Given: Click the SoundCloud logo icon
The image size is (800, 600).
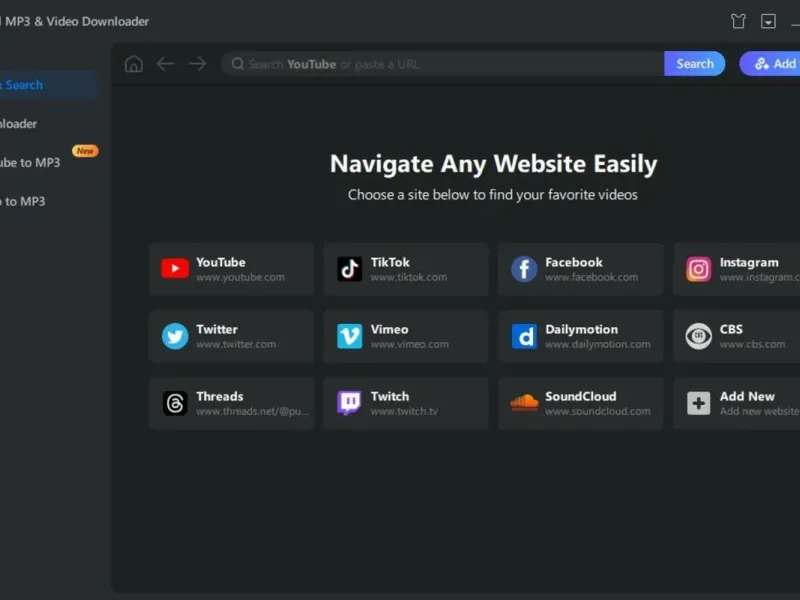Looking at the screenshot, I should [x=524, y=403].
